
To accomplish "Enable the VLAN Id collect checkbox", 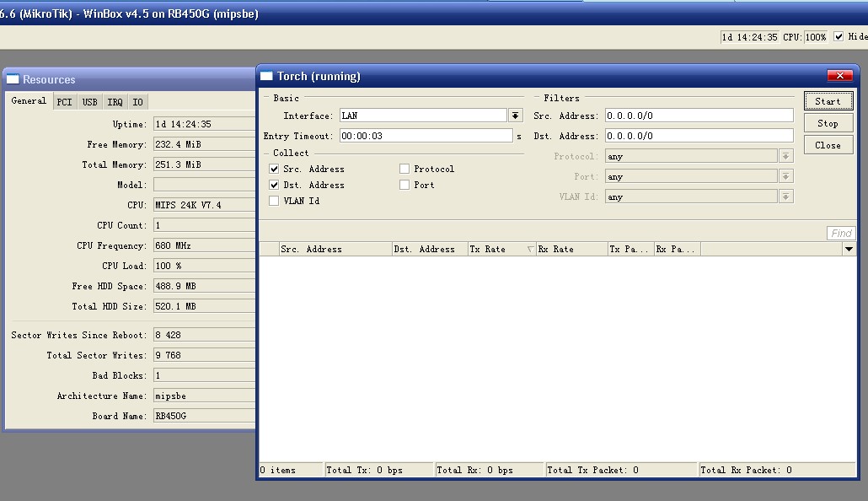I will (x=274, y=201).
